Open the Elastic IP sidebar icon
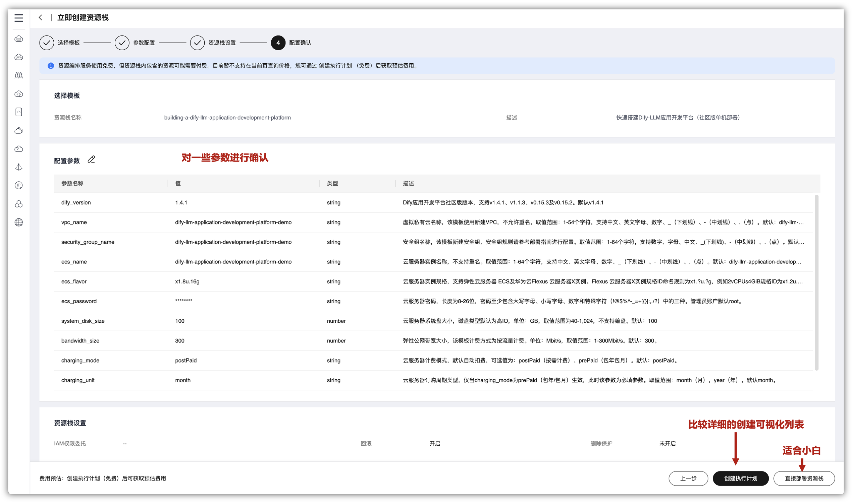Screen dimensions: 852x504 click(x=19, y=185)
